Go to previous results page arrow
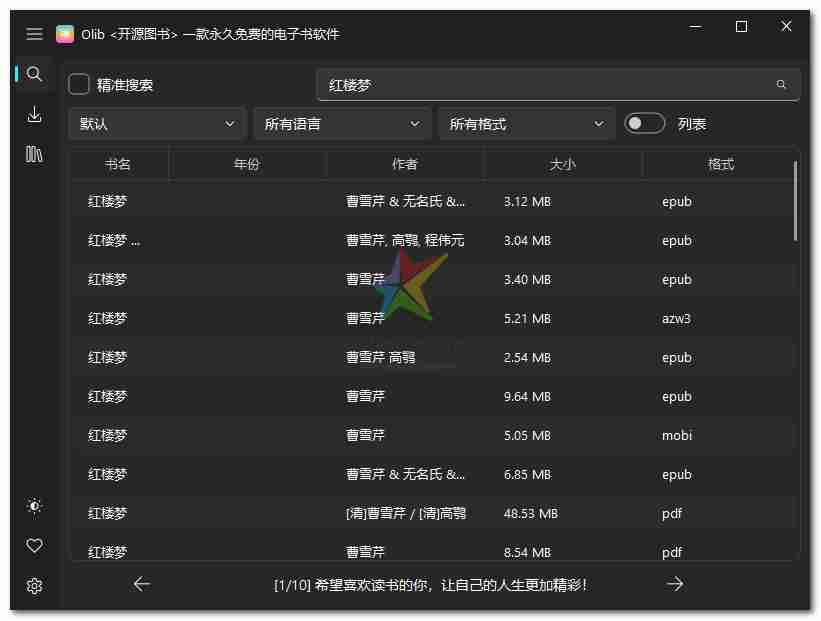821x621 pixels. point(142,584)
